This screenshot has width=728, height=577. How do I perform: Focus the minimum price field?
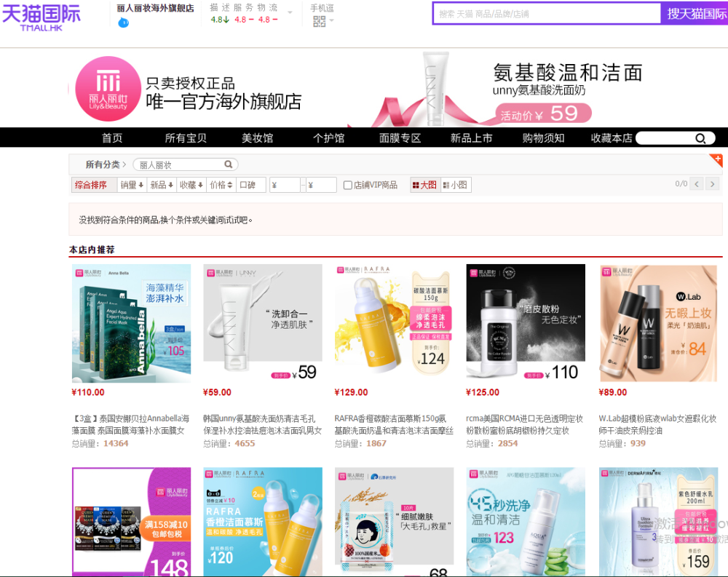coord(285,185)
